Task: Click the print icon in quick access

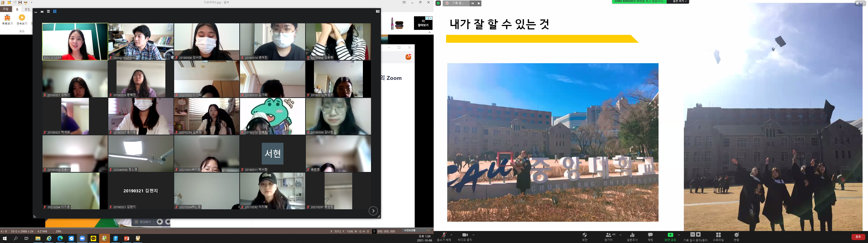Action: click(25, 2)
